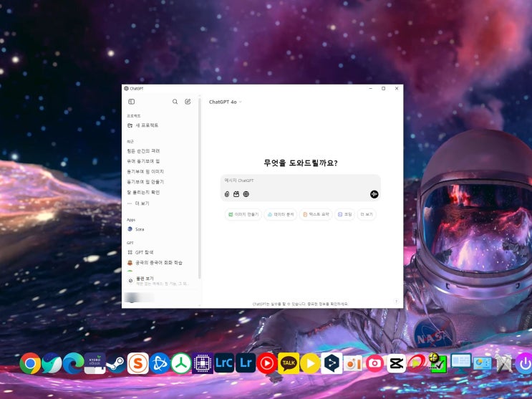Click the 코딩 suggestion chip

[x=344, y=215]
